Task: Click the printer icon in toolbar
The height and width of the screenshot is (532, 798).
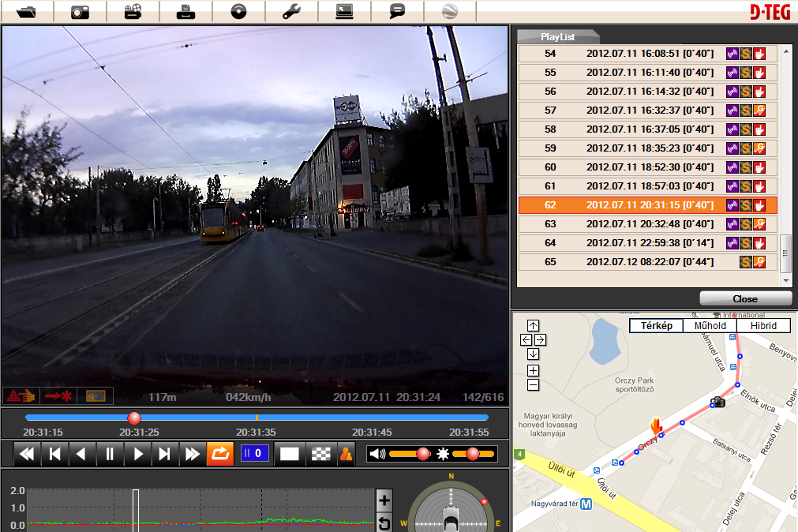Action: tap(185, 12)
